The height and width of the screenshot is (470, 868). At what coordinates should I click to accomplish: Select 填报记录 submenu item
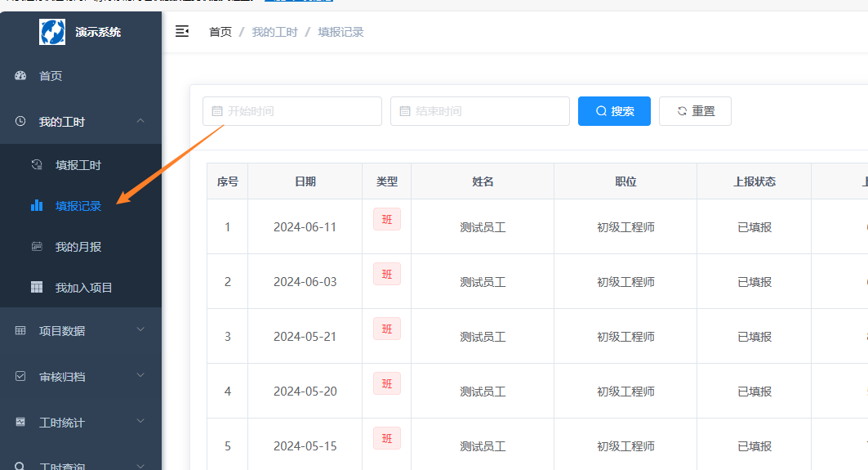(x=81, y=206)
